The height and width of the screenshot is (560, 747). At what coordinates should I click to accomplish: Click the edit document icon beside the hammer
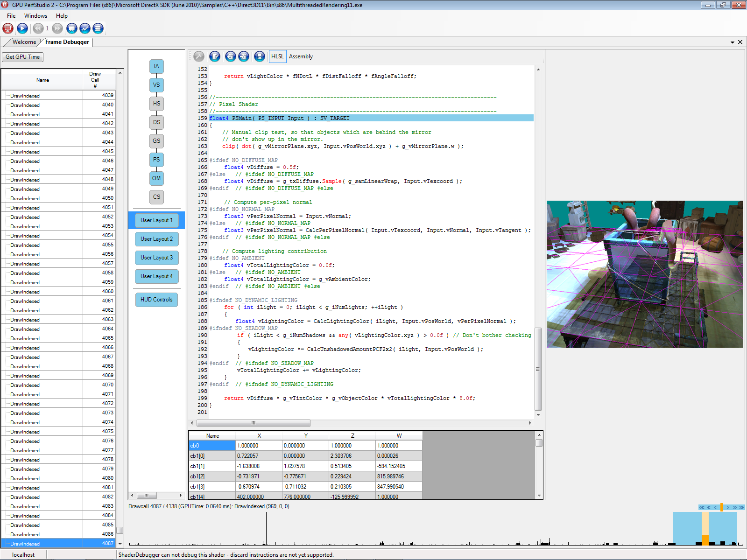[x=215, y=56]
